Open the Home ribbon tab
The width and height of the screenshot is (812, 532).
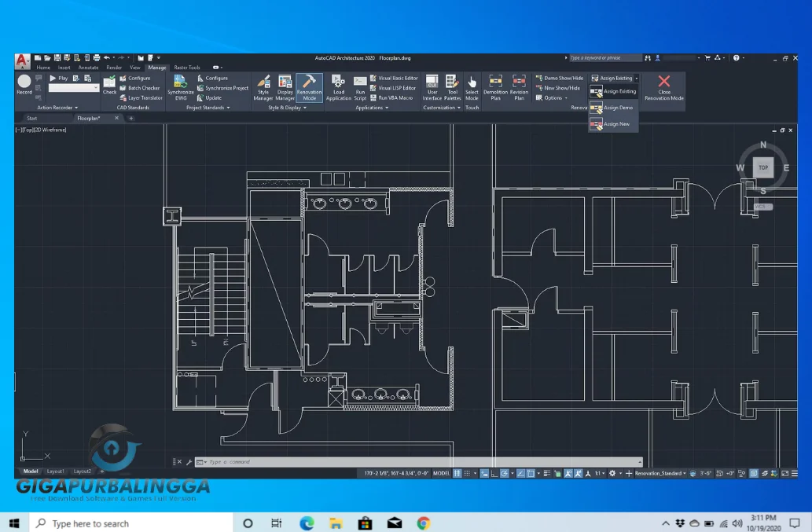click(43, 68)
